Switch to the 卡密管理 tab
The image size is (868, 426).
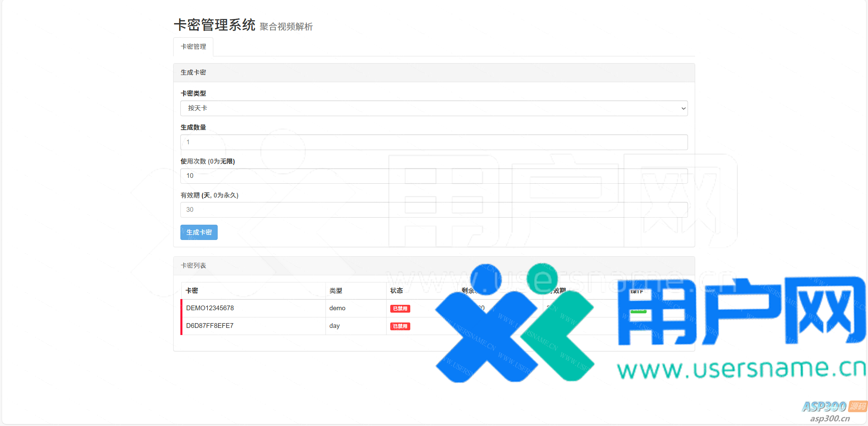(x=193, y=47)
